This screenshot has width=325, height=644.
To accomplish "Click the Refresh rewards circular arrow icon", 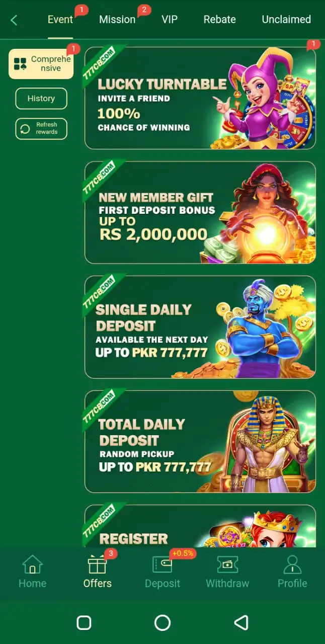I will pos(25,129).
